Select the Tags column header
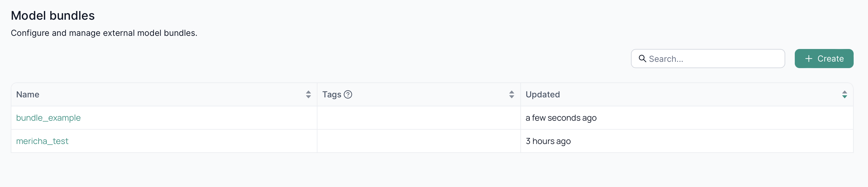The image size is (868, 187). tap(331, 95)
